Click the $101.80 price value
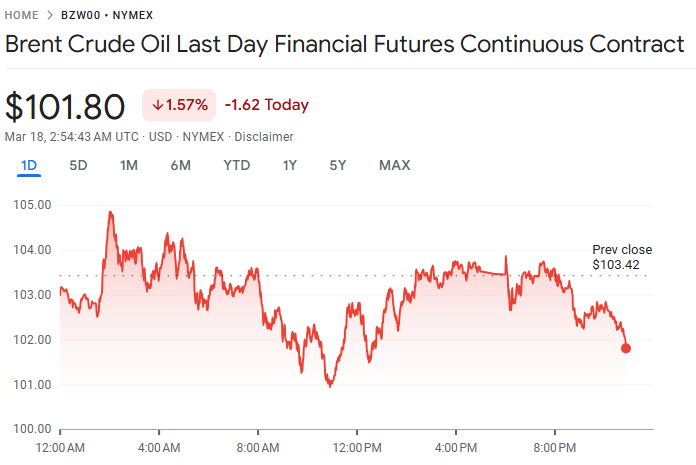 65,106
